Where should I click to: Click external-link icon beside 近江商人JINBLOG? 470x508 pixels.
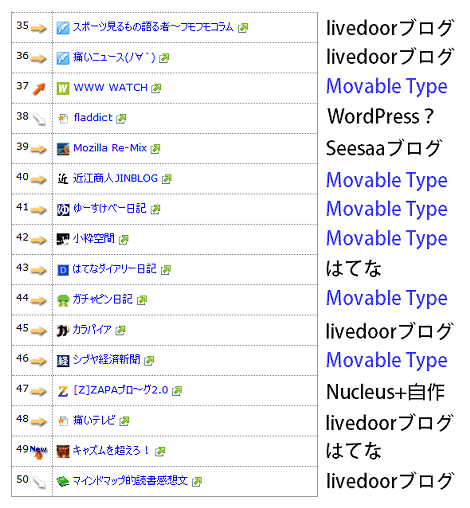coord(167,179)
